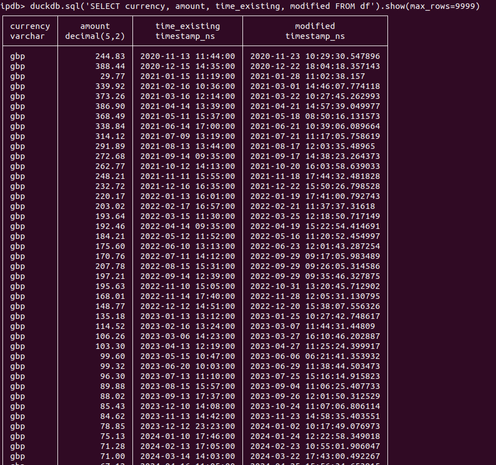
Task: Click modified value 2021-12-22 15:50:26.798528
Action: 315,186
